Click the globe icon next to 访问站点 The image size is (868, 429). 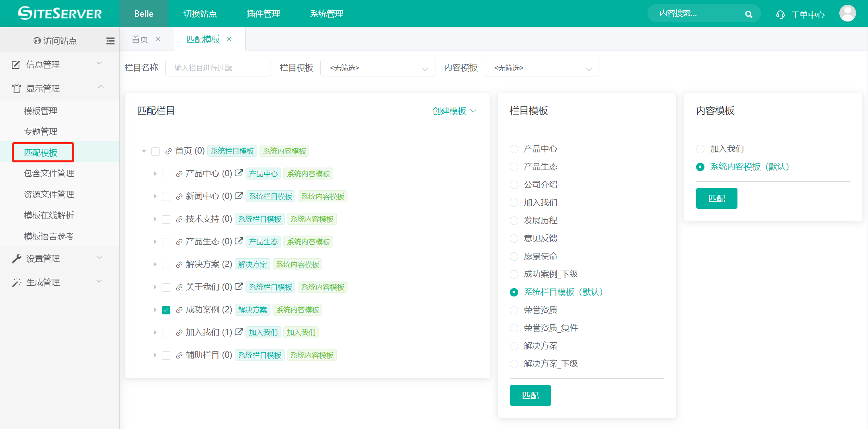(37, 41)
